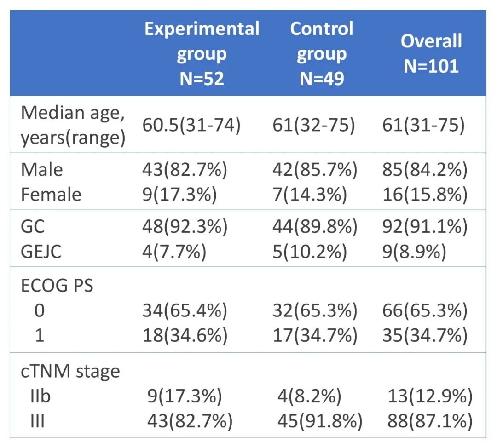Click the 43(82.7%) Male experimental value
The image size is (497, 448).
point(185,169)
